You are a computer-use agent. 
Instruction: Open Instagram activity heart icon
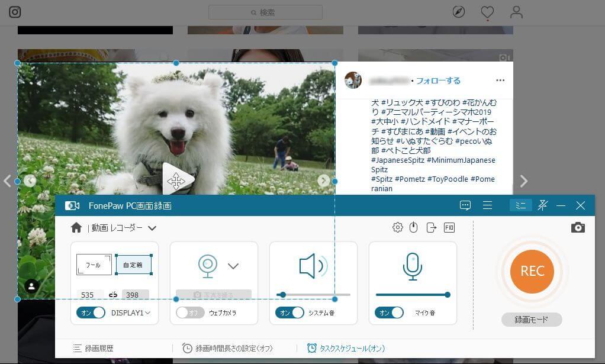(487, 12)
